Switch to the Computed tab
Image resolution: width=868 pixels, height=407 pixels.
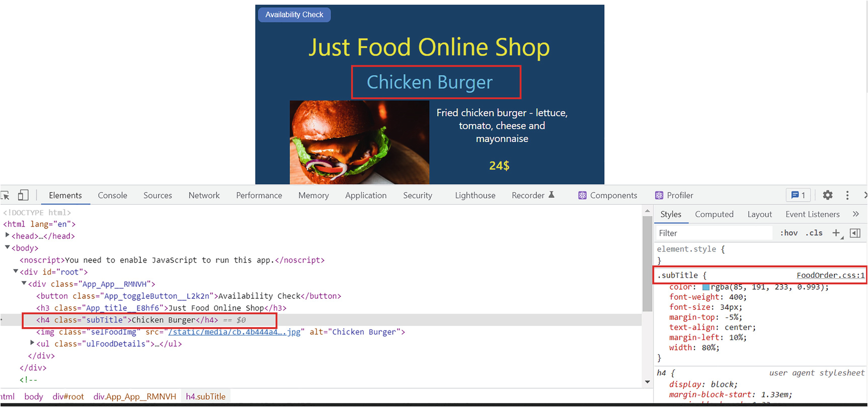point(714,214)
